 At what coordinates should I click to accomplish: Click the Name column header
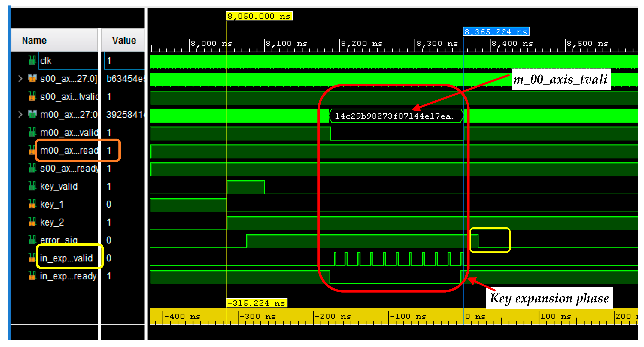(x=54, y=40)
